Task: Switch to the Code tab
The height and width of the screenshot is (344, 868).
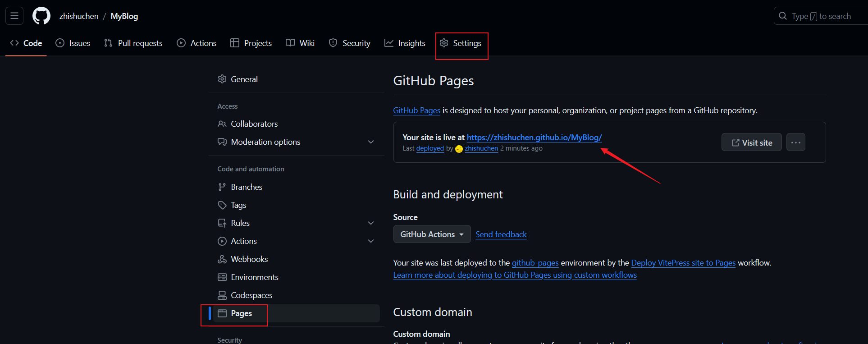Action: pyautogui.click(x=26, y=43)
